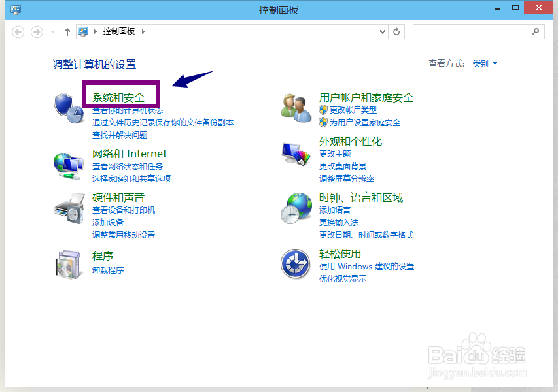Click the Programs icon
Image resolution: width=558 pixels, height=392 pixels.
click(69, 264)
